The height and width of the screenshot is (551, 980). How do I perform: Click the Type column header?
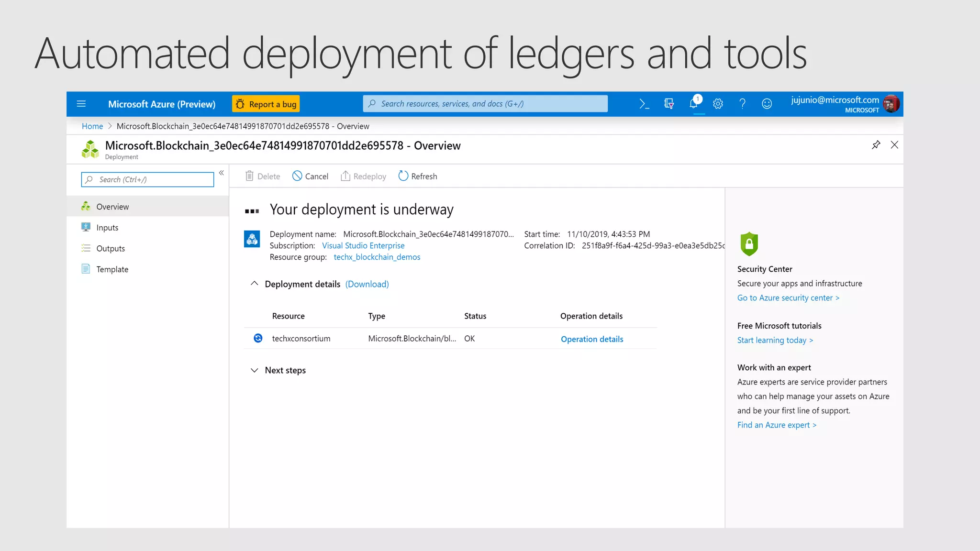click(x=377, y=316)
